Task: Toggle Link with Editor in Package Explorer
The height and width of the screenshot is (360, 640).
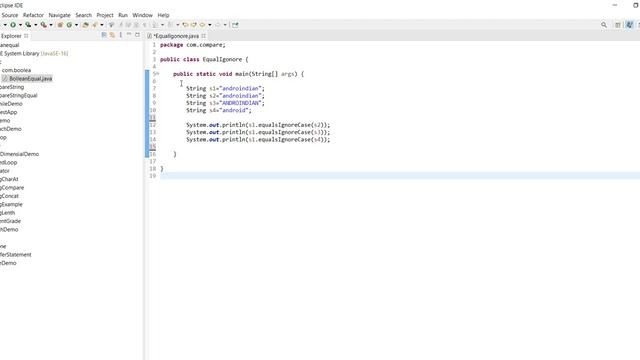Action: 112,35
